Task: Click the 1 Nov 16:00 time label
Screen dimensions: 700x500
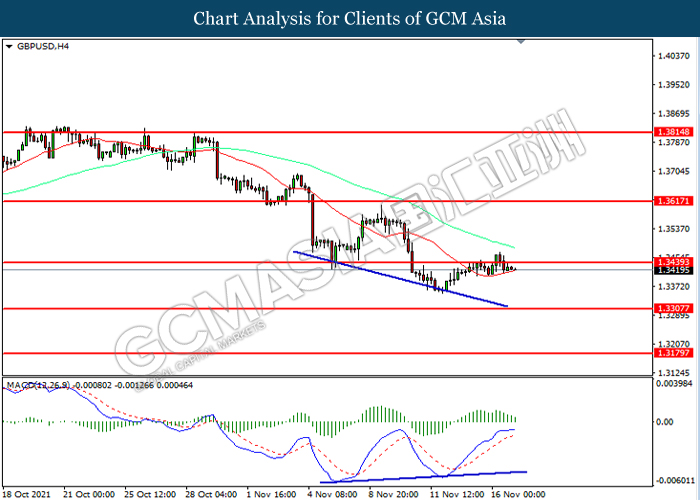Action: coord(271,494)
